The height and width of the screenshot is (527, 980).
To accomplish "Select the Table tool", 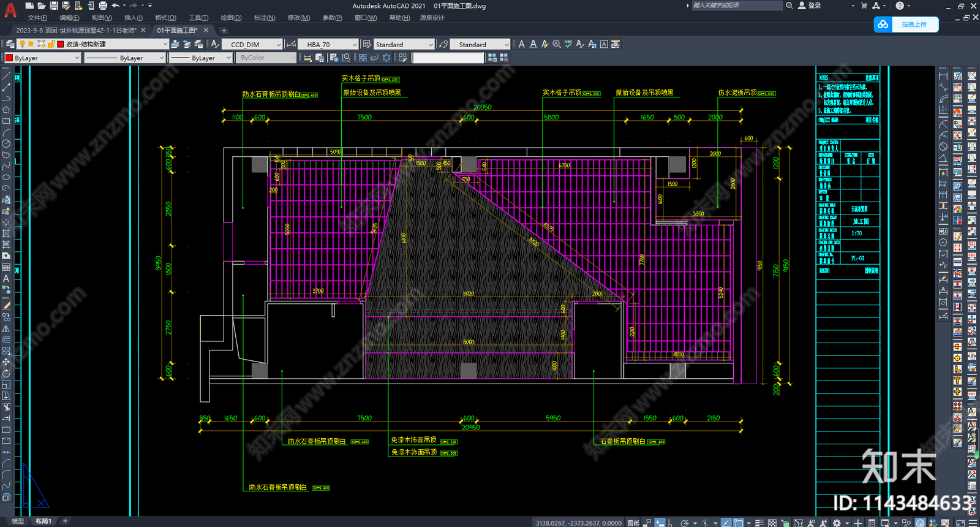I will (x=6, y=267).
